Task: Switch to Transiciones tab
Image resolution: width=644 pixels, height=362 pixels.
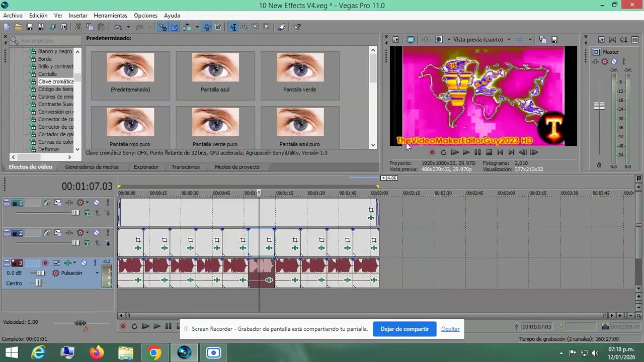Action: coord(186,167)
